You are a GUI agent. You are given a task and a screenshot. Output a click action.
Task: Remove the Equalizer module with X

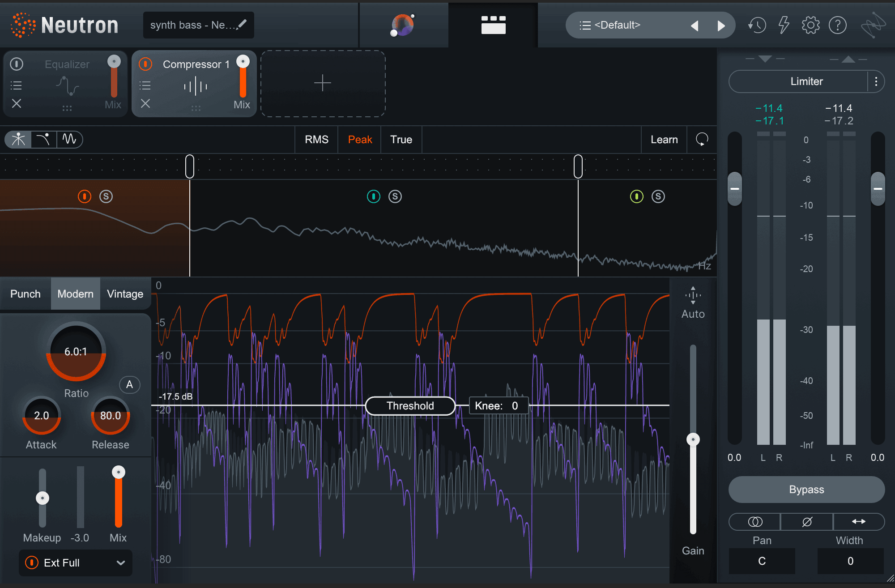17,103
